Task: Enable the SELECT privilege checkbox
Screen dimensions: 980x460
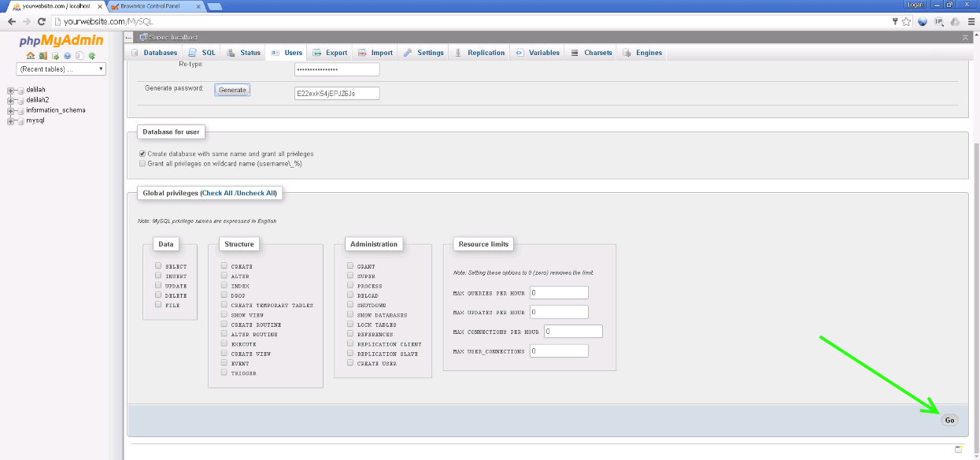Action: (158, 266)
